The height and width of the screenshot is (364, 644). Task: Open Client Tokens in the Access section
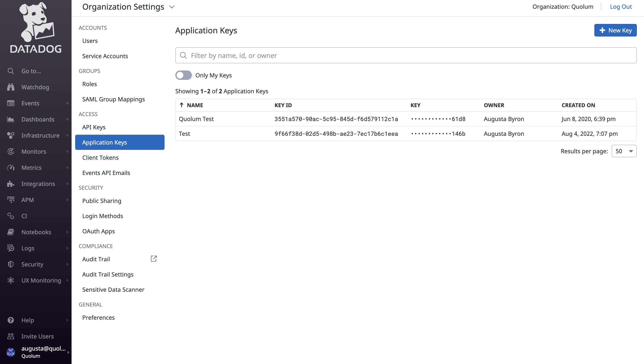tap(100, 158)
